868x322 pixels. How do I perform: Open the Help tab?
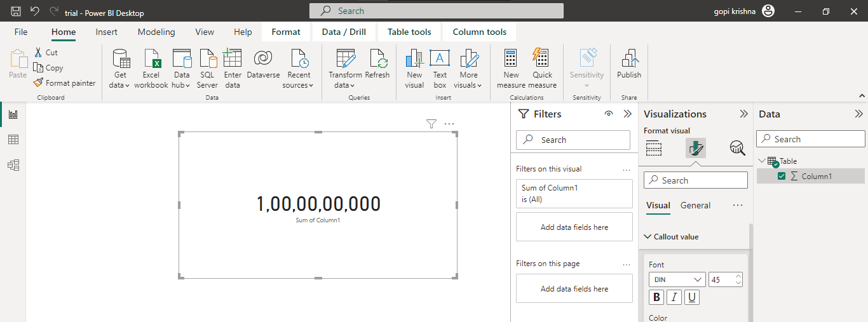(243, 32)
